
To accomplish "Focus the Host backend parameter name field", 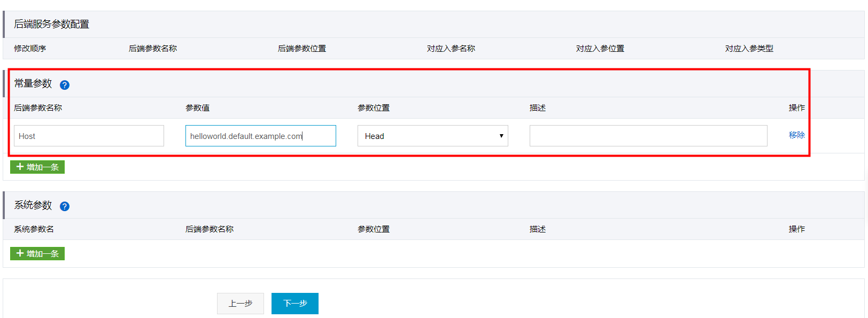I will (x=89, y=136).
